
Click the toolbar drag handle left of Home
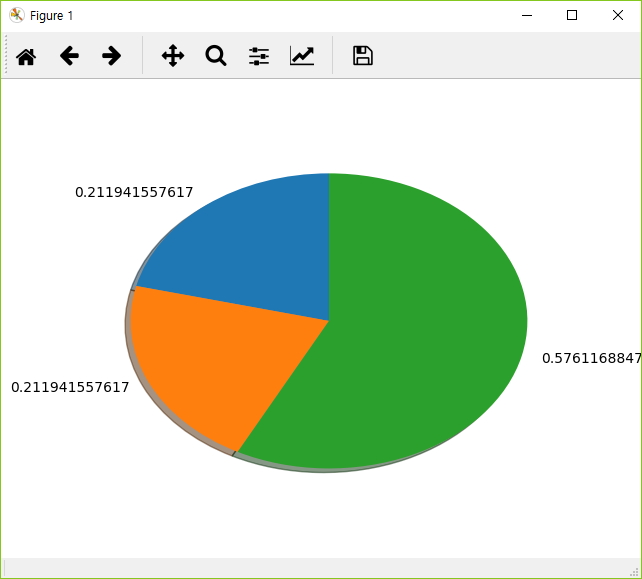[x=7, y=56]
